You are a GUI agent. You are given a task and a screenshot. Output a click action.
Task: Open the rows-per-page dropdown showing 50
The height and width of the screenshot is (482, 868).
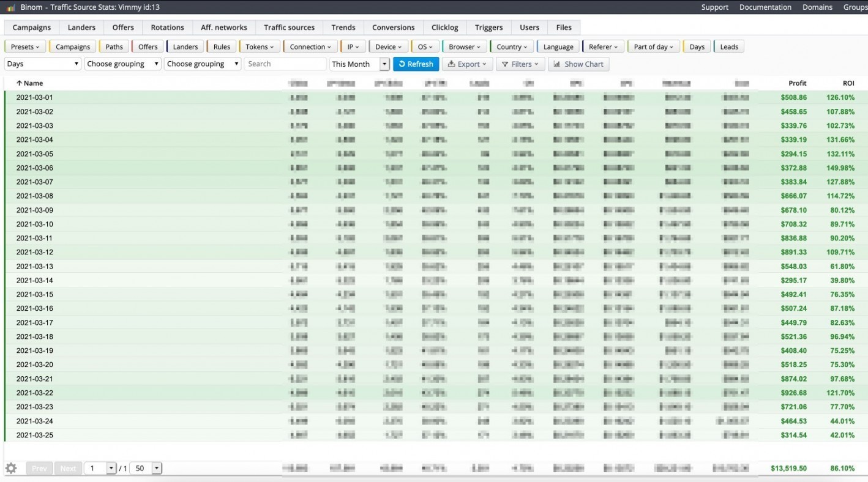click(x=147, y=469)
